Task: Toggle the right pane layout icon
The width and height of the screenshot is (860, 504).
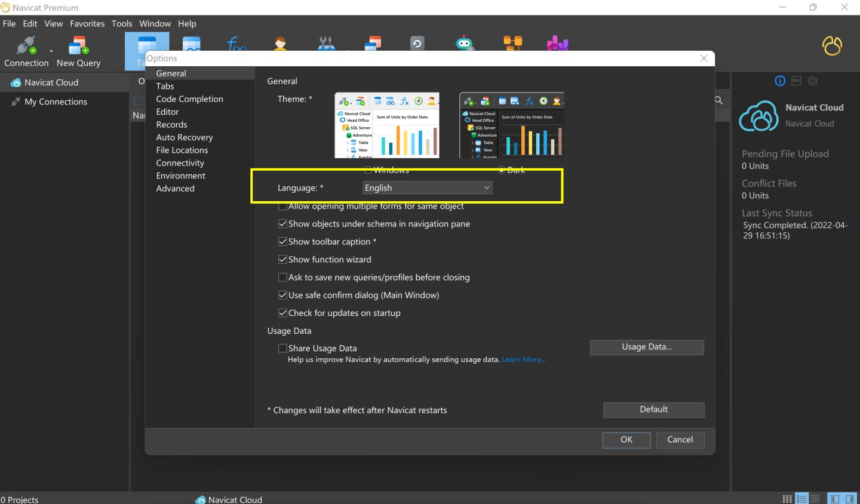Action: (850, 499)
